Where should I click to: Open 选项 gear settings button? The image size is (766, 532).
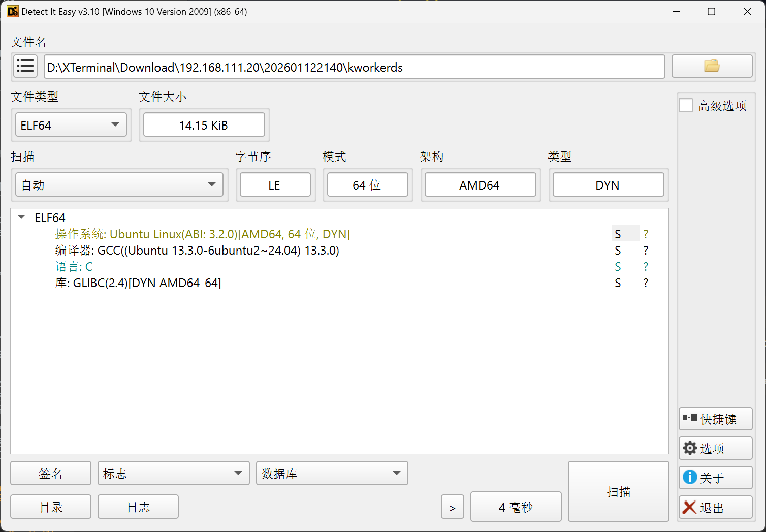[715, 449]
